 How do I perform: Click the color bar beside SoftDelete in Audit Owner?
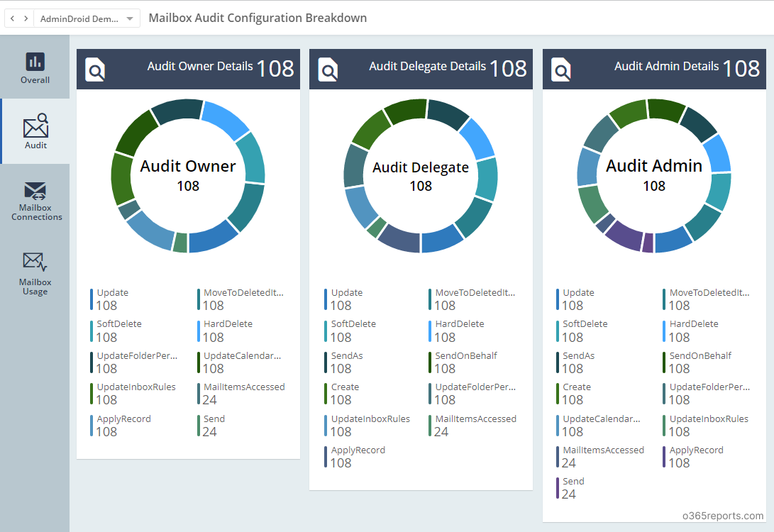tap(92, 331)
